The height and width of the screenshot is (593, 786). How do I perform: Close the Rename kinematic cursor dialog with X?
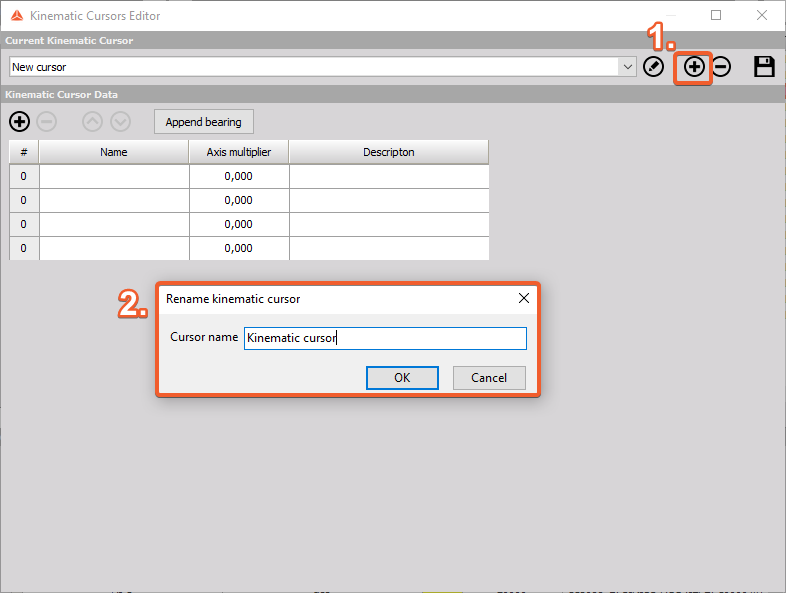(x=524, y=298)
